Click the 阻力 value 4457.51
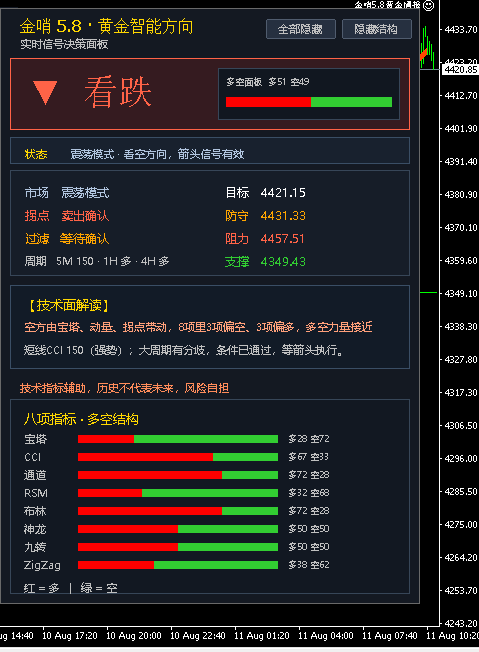This screenshot has width=479, height=652. click(x=283, y=239)
